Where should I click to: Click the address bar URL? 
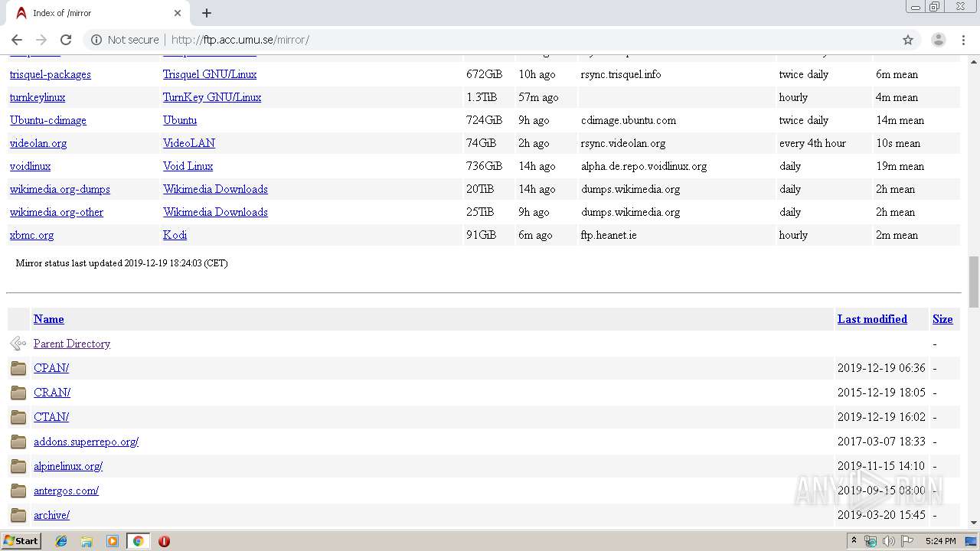pyautogui.click(x=240, y=40)
